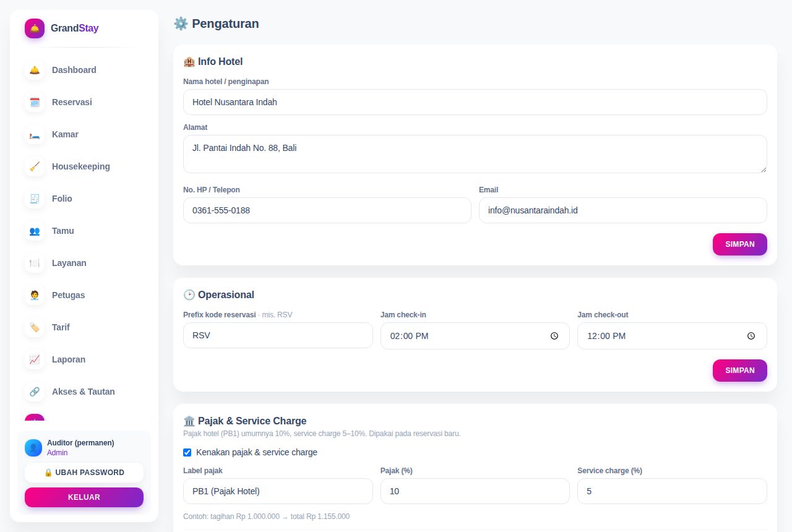
Task: Log out with the KELUAR button
Action: [x=84, y=497]
